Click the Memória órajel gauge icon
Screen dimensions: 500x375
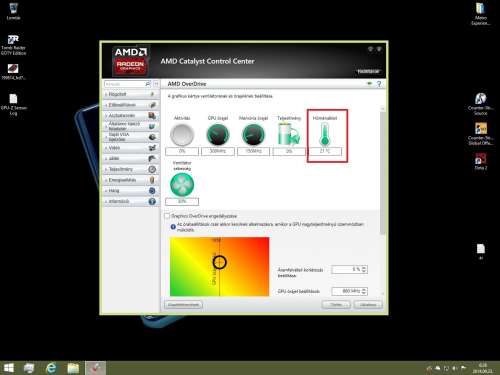[x=253, y=135]
